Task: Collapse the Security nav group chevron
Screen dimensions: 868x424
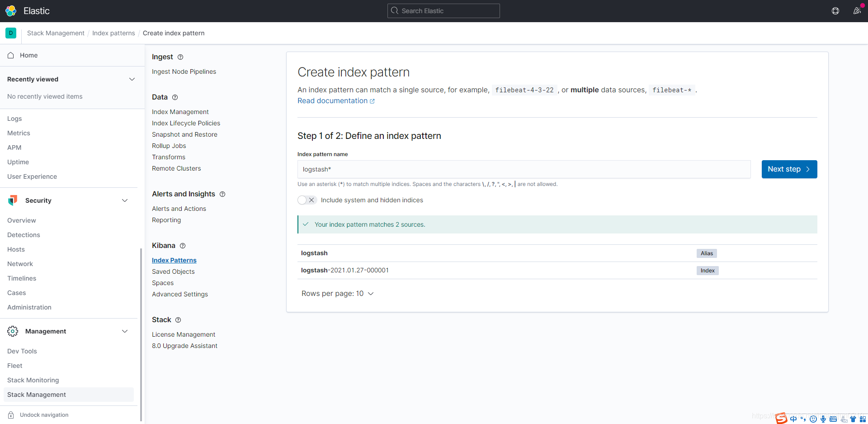Action: [x=125, y=200]
